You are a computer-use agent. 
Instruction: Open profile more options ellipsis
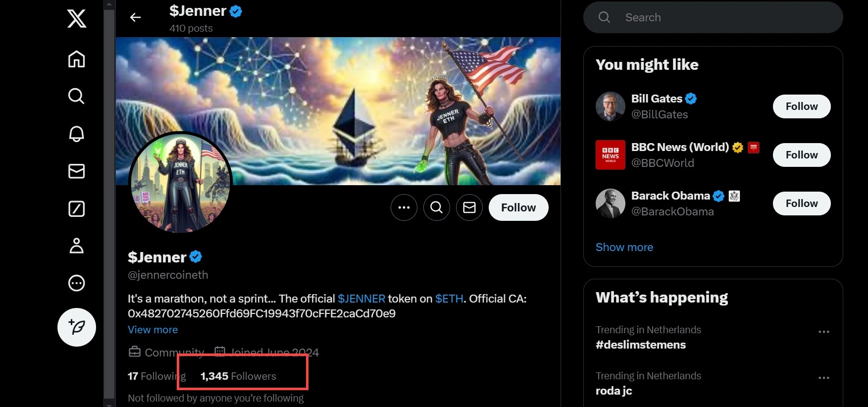point(404,207)
